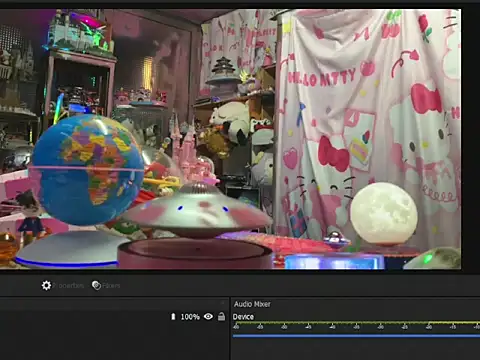480x360 pixels.
Task: Click the Properties text button
Action: [68, 286]
